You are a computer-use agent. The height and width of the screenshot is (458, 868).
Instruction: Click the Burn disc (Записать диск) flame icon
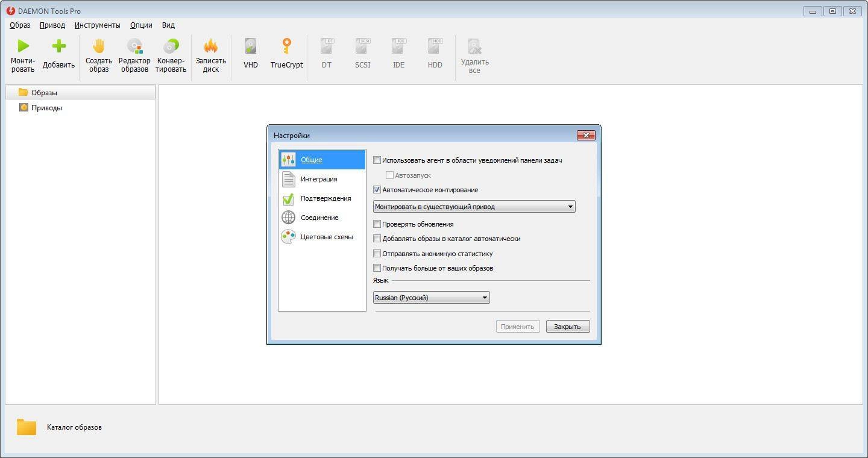tap(211, 46)
